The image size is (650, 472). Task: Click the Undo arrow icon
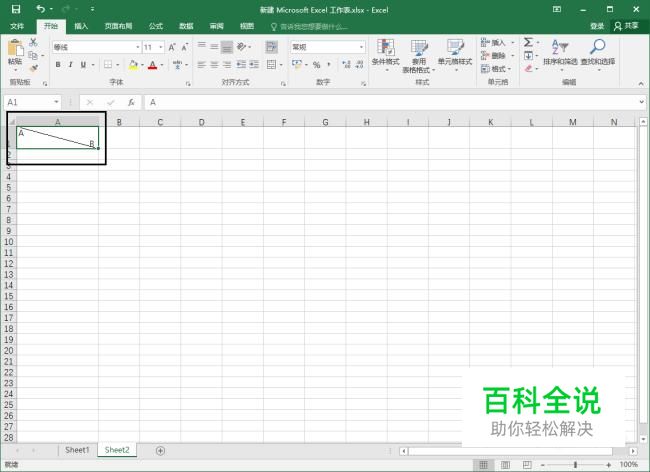tap(41, 9)
